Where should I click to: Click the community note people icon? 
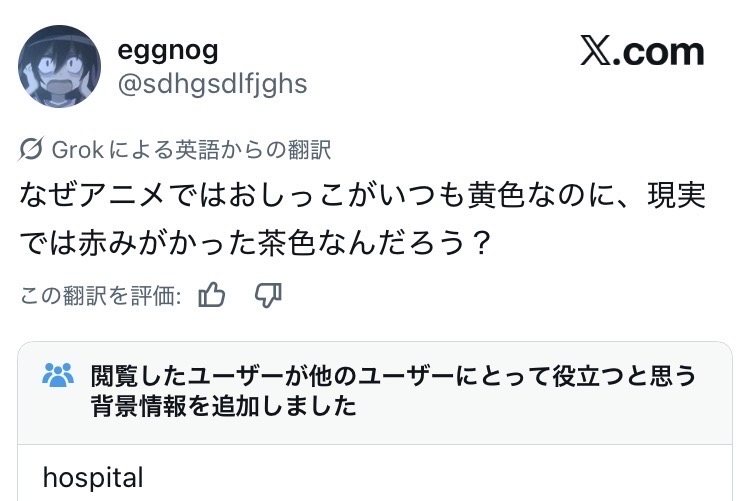pyautogui.click(x=59, y=376)
